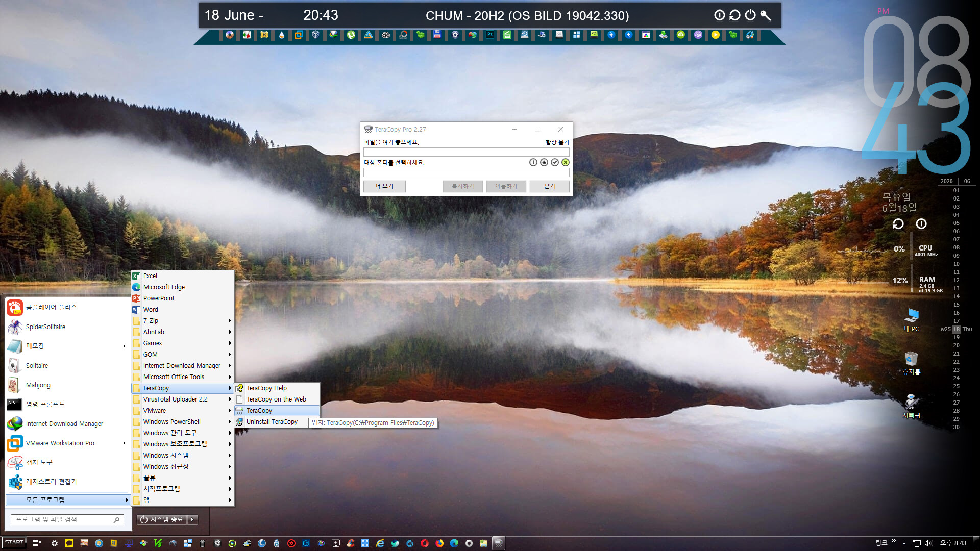The width and height of the screenshot is (980, 551).
Task: Click the 항상 묻기 (Always ask) option in TeraCopy
Action: 557,142
